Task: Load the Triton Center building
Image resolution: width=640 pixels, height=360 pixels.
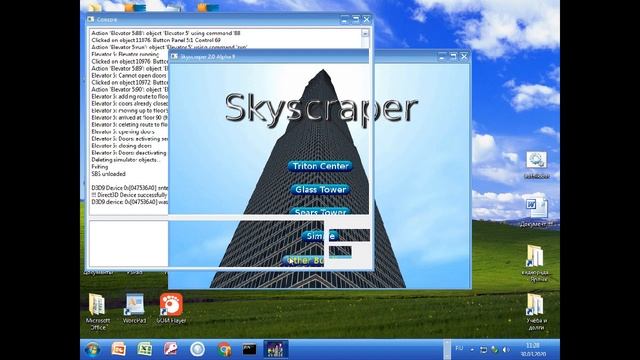Action: point(320,166)
